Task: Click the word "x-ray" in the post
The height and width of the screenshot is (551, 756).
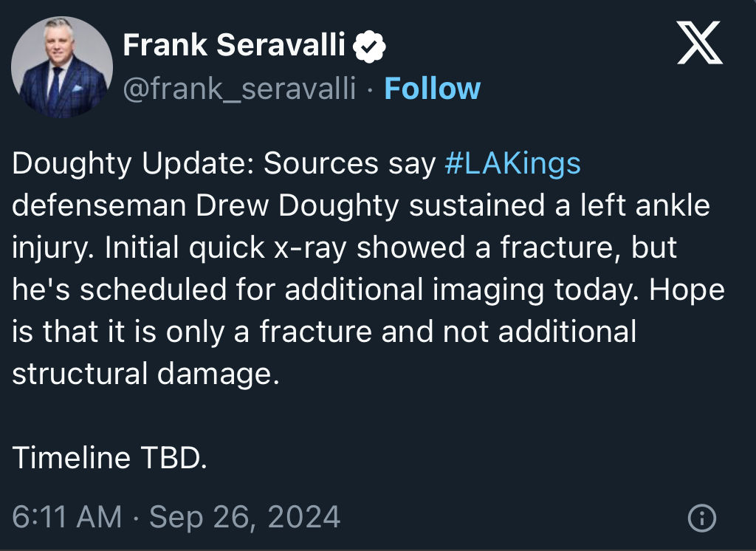Action: pos(311,247)
